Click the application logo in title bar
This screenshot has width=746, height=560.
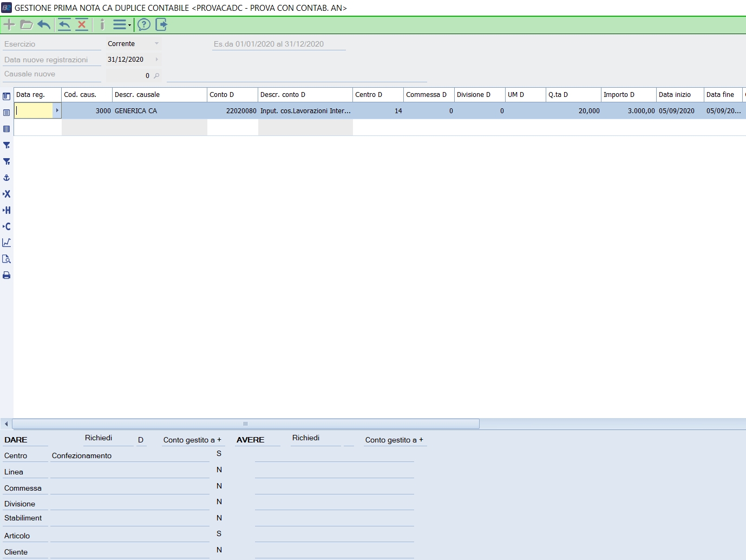click(6, 8)
